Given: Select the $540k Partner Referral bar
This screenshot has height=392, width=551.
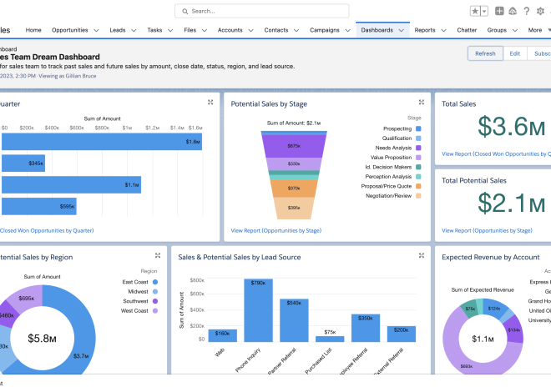Looking at the screenshot, I should click(x=294, y=320).
